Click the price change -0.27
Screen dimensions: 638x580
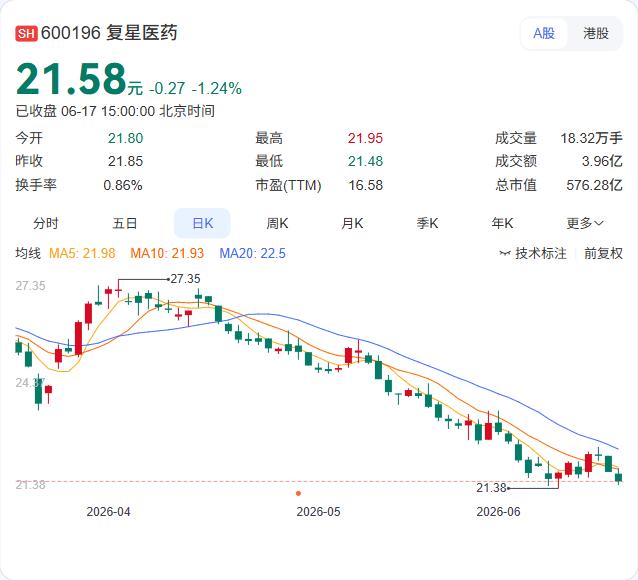(167, 88)
